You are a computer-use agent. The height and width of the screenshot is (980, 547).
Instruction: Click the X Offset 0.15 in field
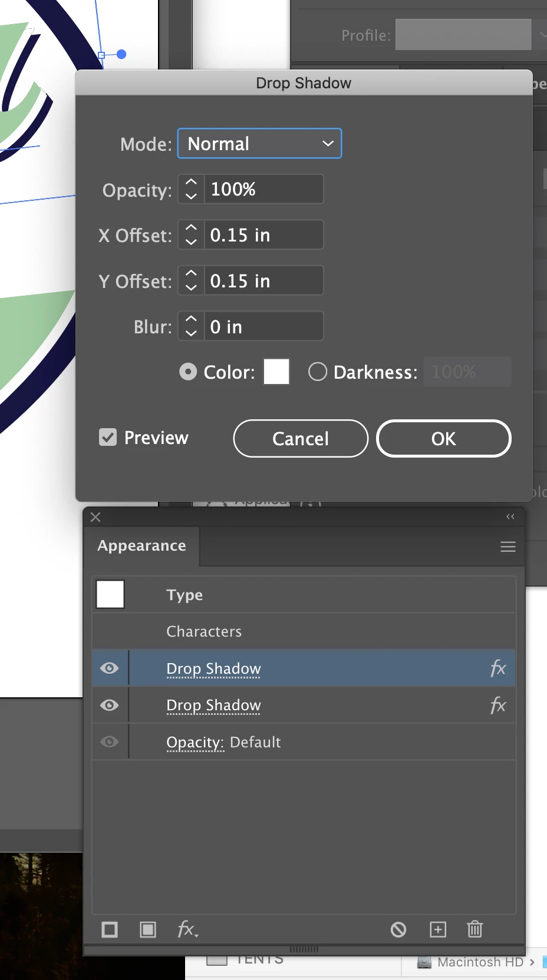tap(263, 235)
